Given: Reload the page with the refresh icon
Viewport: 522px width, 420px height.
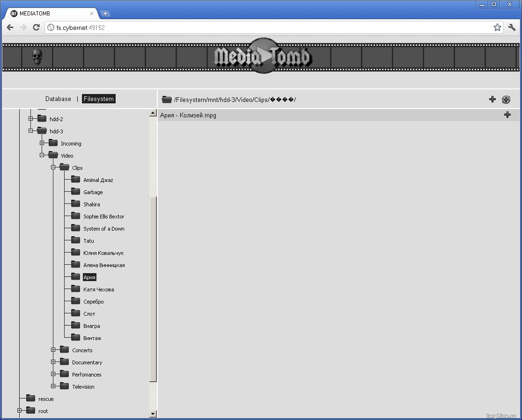Looking at the screenshot, I should pyautogui.click(x=36, y=28).
